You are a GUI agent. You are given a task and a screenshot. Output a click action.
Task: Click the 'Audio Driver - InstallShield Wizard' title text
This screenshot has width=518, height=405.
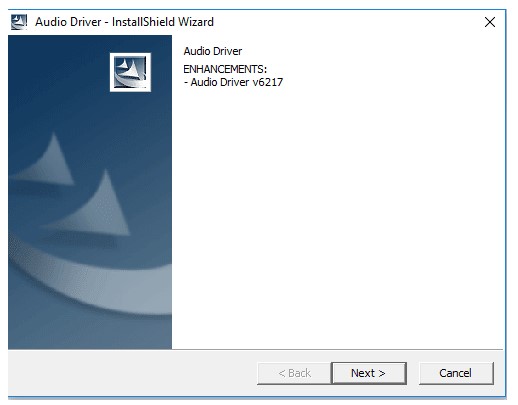(x=124, y=22)
